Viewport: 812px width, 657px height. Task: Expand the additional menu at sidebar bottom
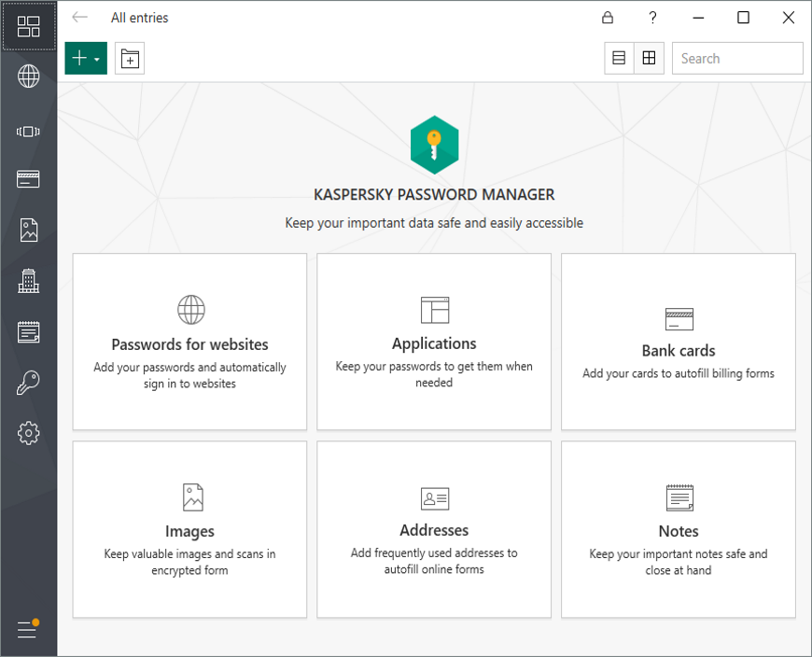28,630
